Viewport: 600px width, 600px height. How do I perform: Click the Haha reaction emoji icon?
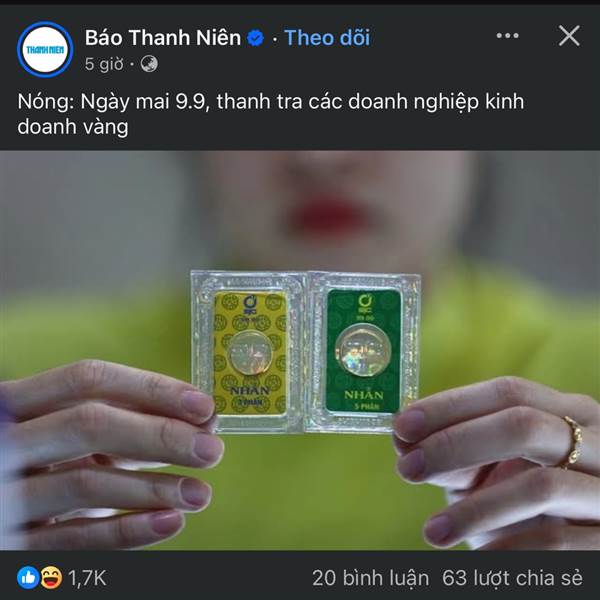click(x=51, y=577)
